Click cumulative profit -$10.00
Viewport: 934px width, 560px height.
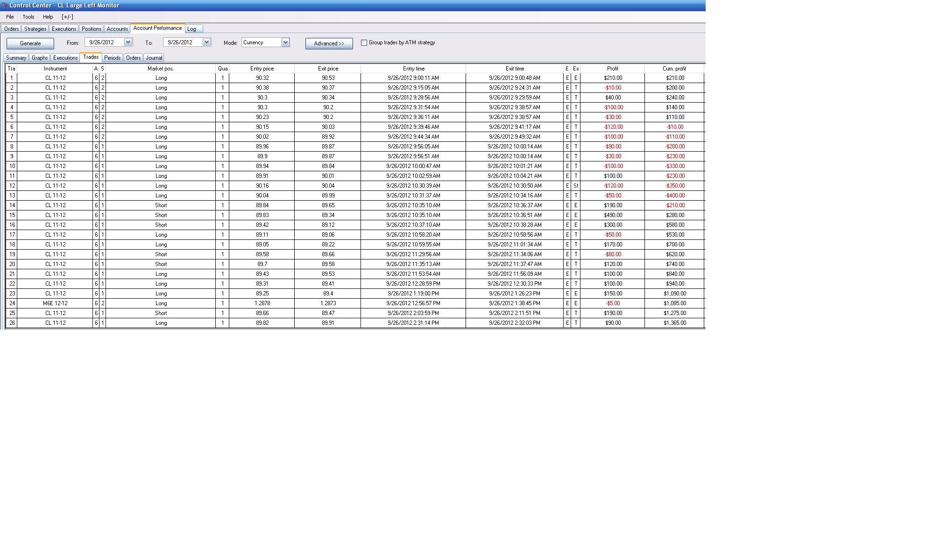coord(675,127)
